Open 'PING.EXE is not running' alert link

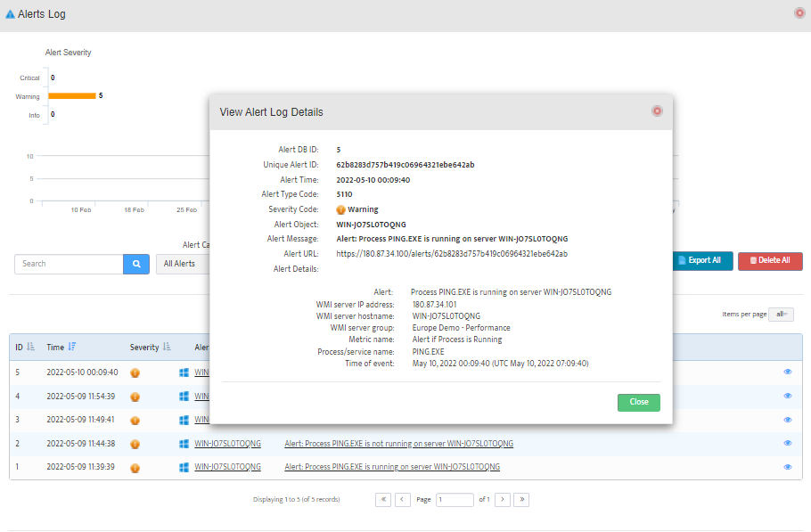[x=398, y=444]
